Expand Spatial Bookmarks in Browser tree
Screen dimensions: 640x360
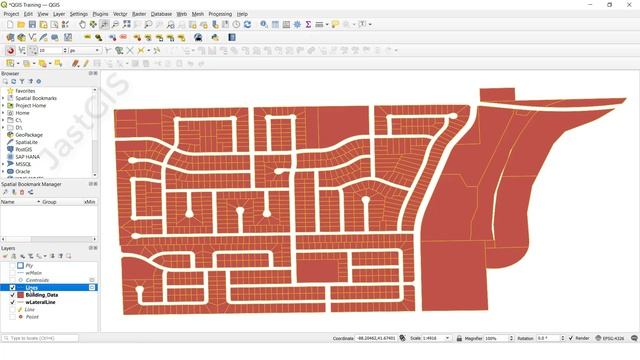coord(3,98)
